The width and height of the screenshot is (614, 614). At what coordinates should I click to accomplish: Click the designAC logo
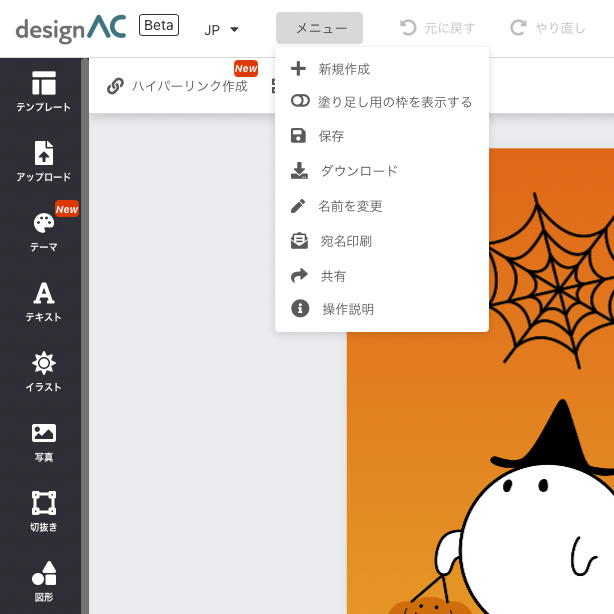click(71, 29)
